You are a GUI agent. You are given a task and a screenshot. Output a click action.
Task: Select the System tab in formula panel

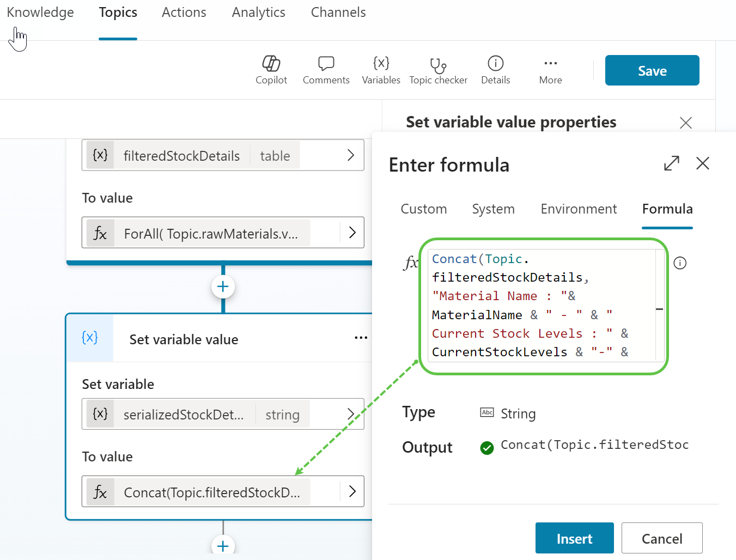click(x=493, y=209)
